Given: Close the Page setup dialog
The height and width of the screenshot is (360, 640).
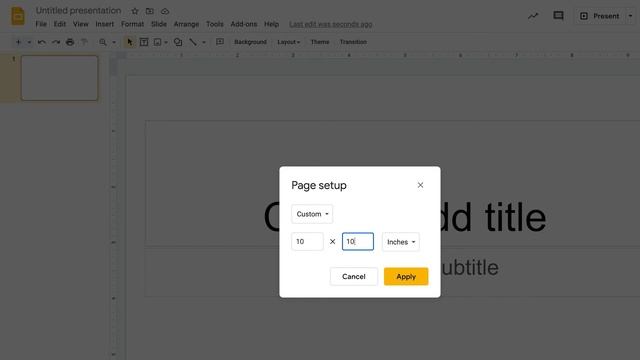Looking at the screenshot, I should coord(420,185).
